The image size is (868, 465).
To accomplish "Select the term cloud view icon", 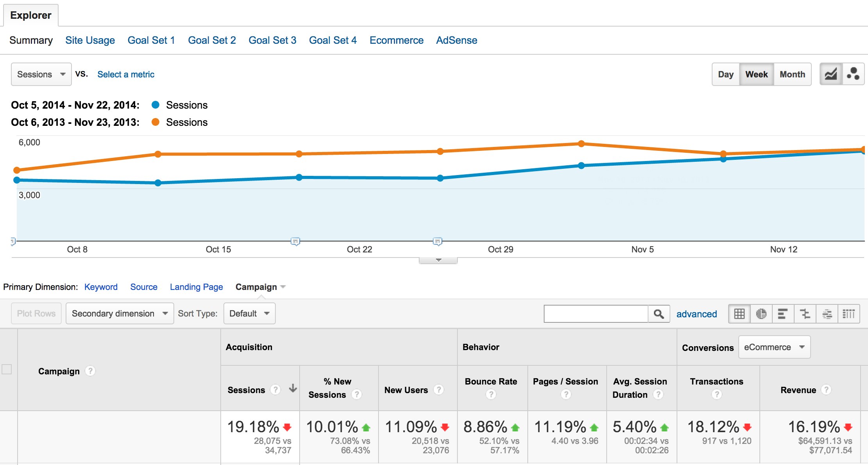I will click(x=827, y=314).
